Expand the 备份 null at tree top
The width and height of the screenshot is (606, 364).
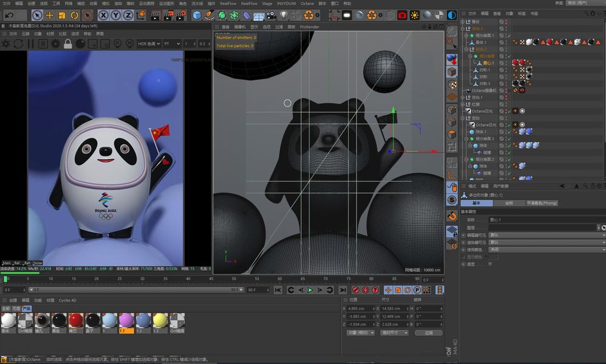point(463,22)
